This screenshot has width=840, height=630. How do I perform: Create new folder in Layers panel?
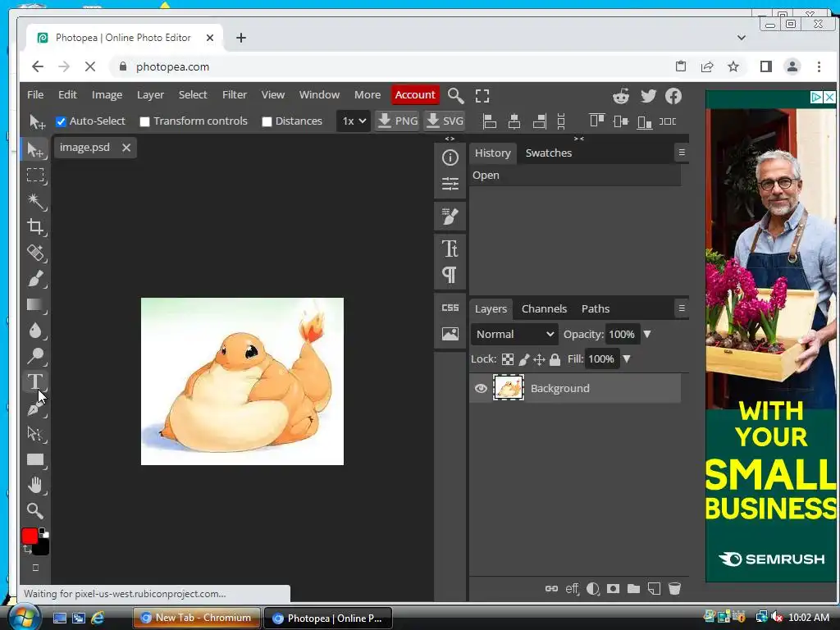(634, 589)
